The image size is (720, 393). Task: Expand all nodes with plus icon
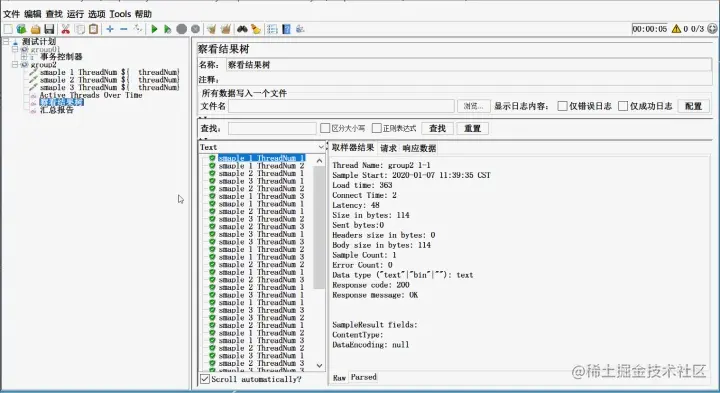(x=110, y=29)
